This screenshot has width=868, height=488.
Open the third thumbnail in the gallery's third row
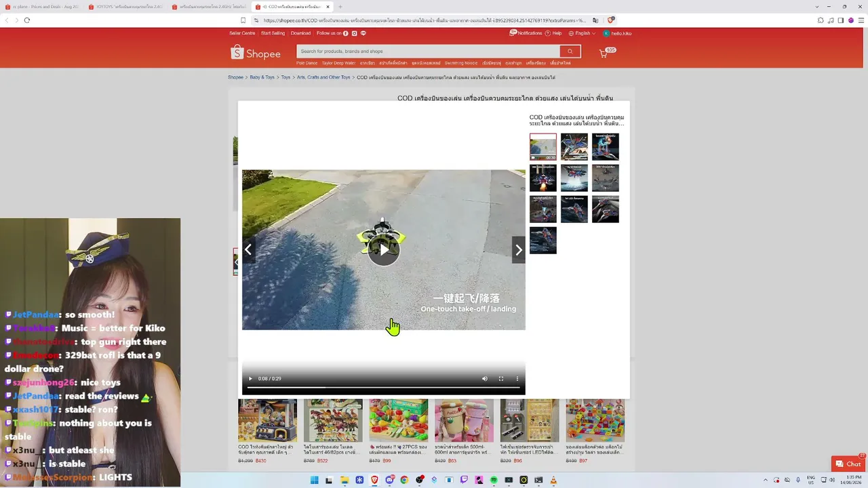coord(606,209)
